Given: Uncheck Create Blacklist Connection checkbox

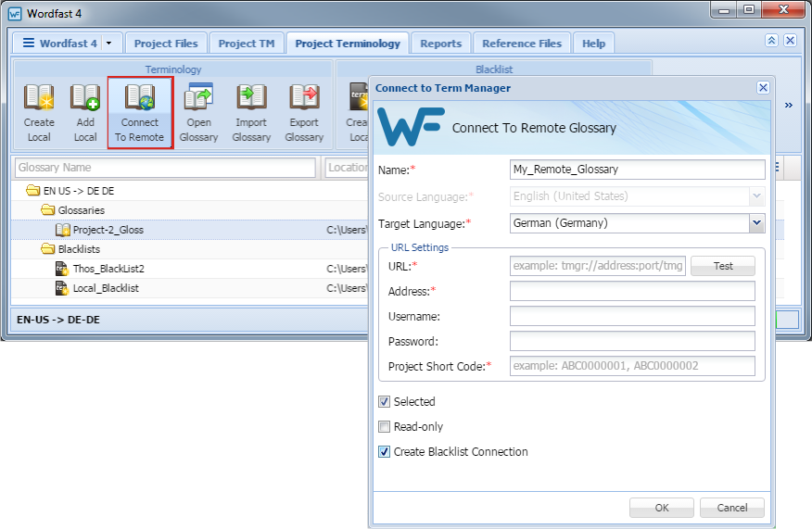Looking at the screenshot, I should [385, 452].
